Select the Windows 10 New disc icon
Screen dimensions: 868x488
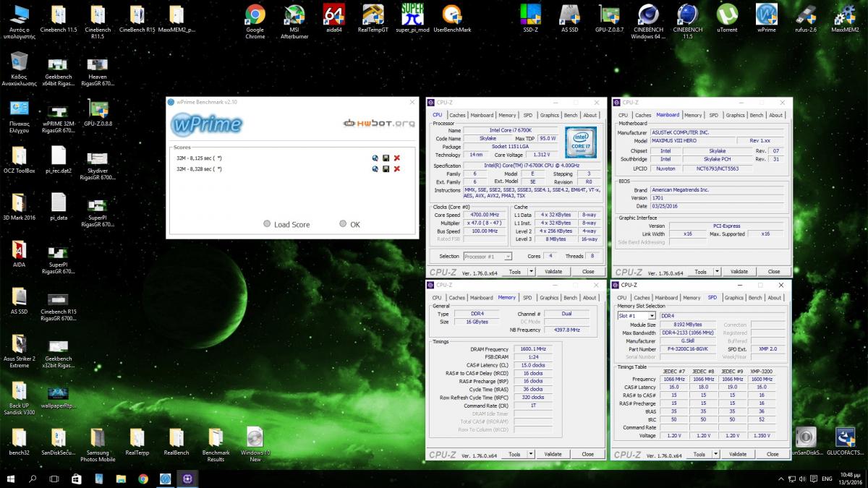(255, 444)
